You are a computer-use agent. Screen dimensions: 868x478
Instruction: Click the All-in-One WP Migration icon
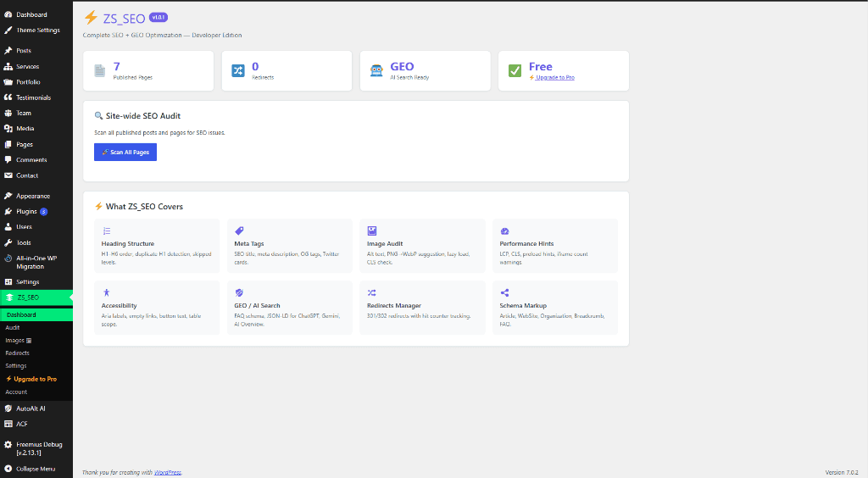pyautogui.click(x=8, y=258)
